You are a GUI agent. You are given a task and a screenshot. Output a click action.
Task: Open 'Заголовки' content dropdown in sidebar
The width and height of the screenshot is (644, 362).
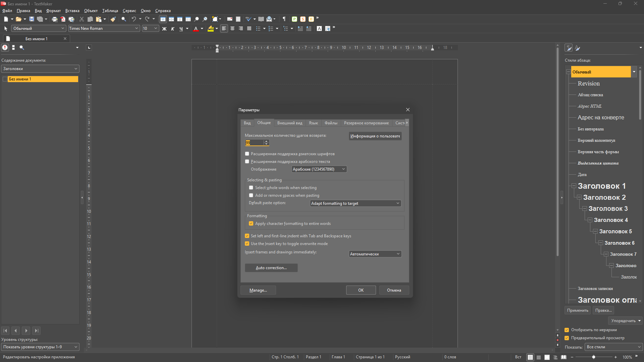point(40,69)
